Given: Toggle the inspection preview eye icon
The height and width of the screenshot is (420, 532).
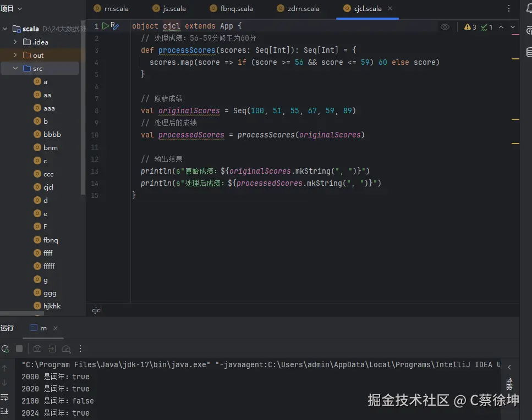Looking at the screenshot, I should pyautogui.click(x=446, y=26).
